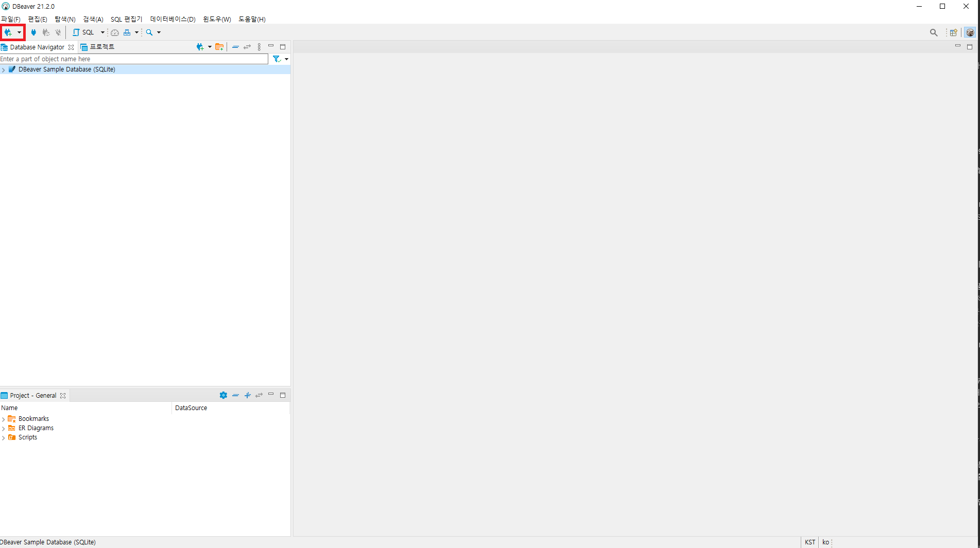Select the Scripts folder

pyautogui.click(x=28, y=437)
